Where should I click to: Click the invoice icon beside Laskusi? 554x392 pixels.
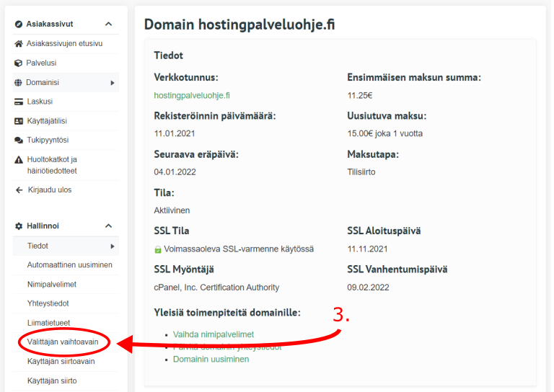19,102
